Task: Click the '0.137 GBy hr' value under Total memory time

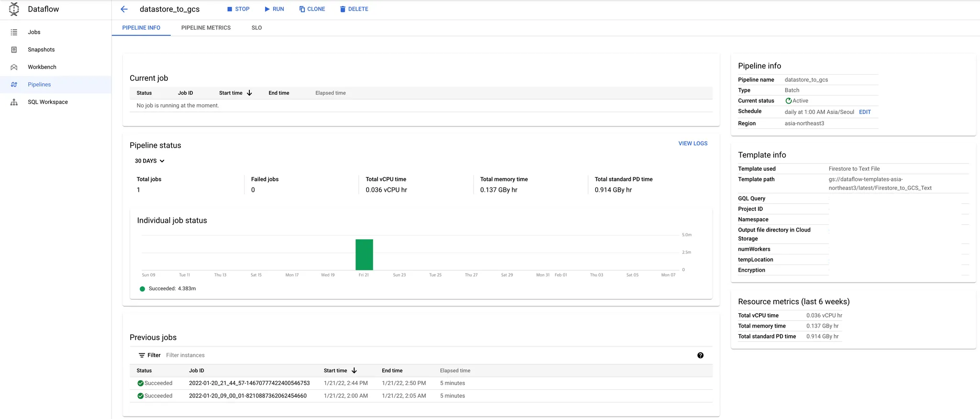Action: click(499, 190)
